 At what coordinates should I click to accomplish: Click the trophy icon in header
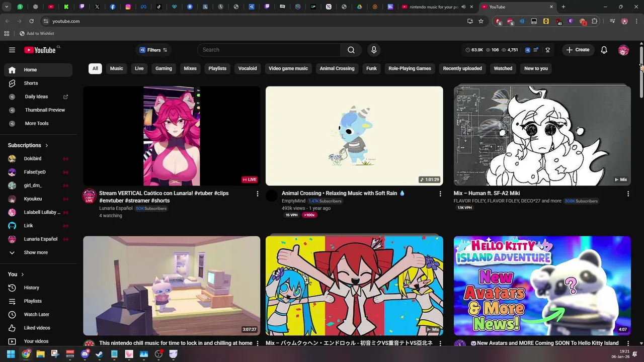(547, 50)
